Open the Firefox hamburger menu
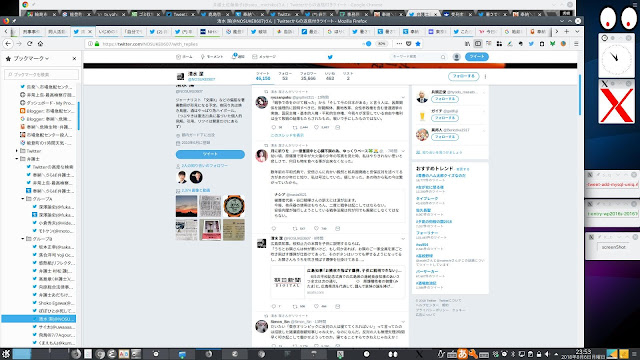 point(576,44)
